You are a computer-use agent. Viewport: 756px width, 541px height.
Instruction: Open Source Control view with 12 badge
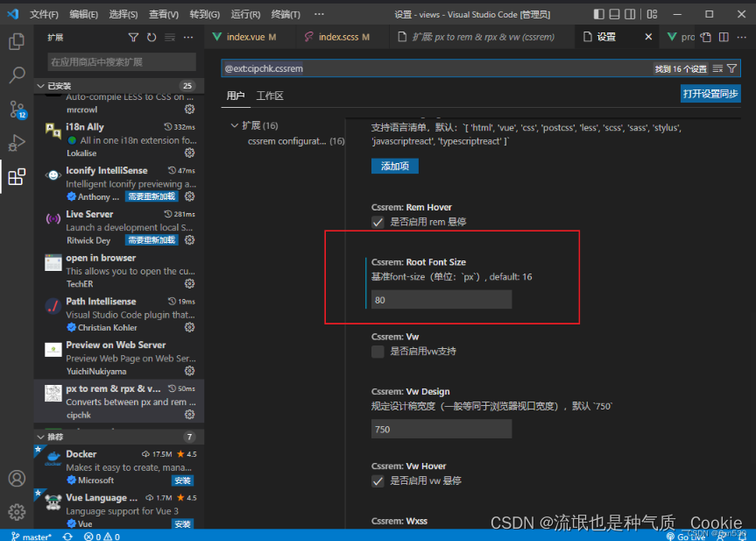pos(17,110)
